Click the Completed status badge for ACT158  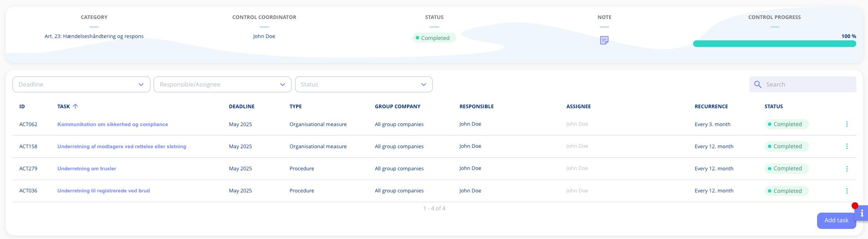(x=787, y=147)
